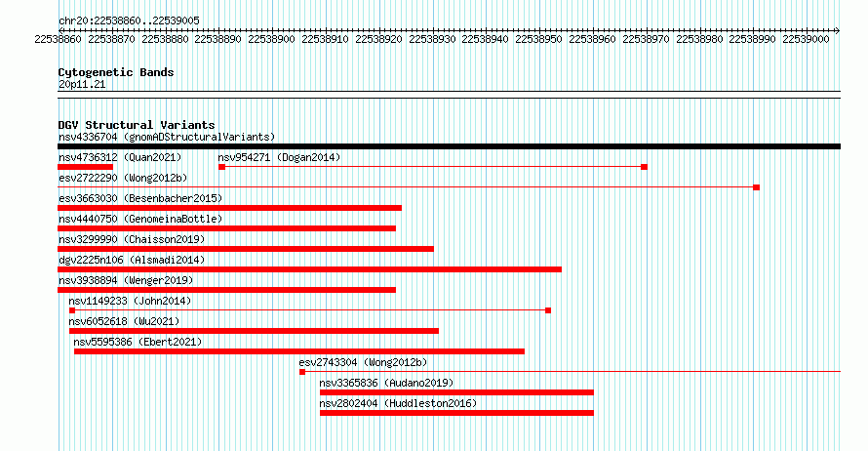Open nsv2802404 (Huddleston2016) label
The height and width of the screenshot is (451, 868).
coord(398,403)
